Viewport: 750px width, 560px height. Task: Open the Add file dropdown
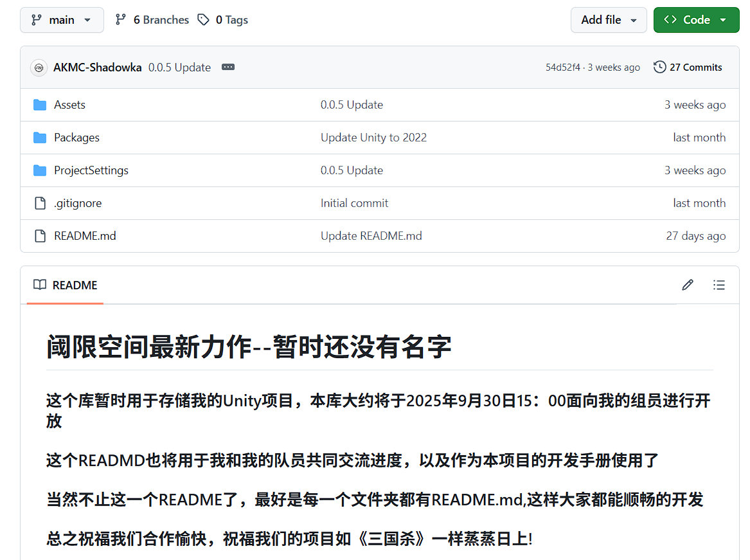(608, 20)
